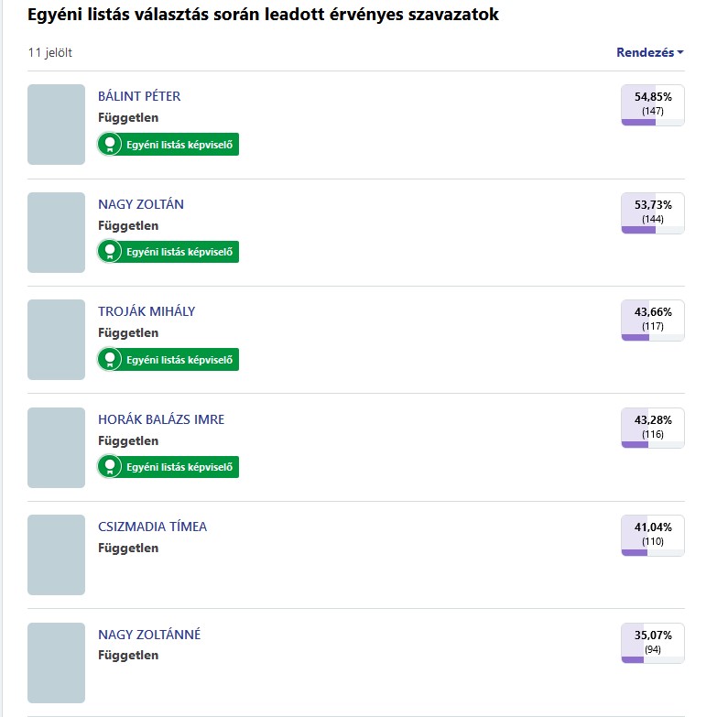728x717 pixels.
Task: Click Csizmadia Tímea's photo placeholder
Action: (x=57, y=555)
